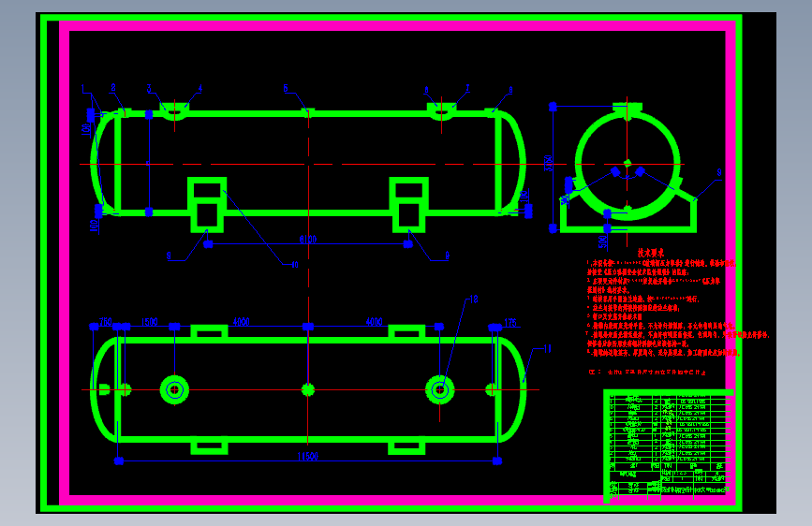Viewport: 812px width, 526px height.
Task: Click balloon 9 beside the end view
Action: coord(718,172)
